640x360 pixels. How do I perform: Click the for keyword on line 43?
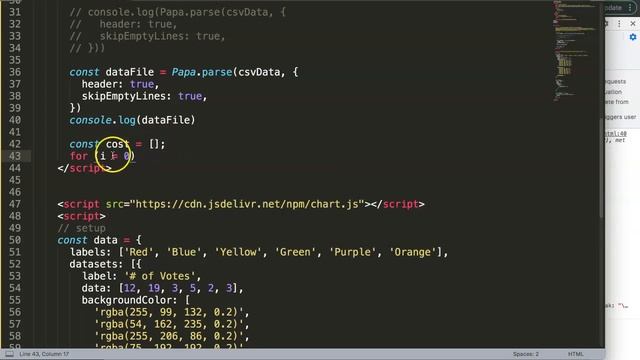(x=78, y=156)
